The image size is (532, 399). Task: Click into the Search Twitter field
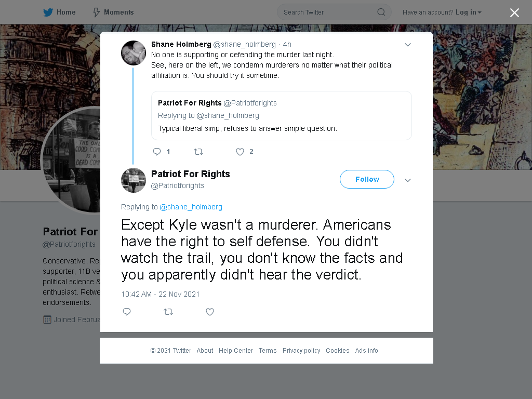(x=334, y=12)
